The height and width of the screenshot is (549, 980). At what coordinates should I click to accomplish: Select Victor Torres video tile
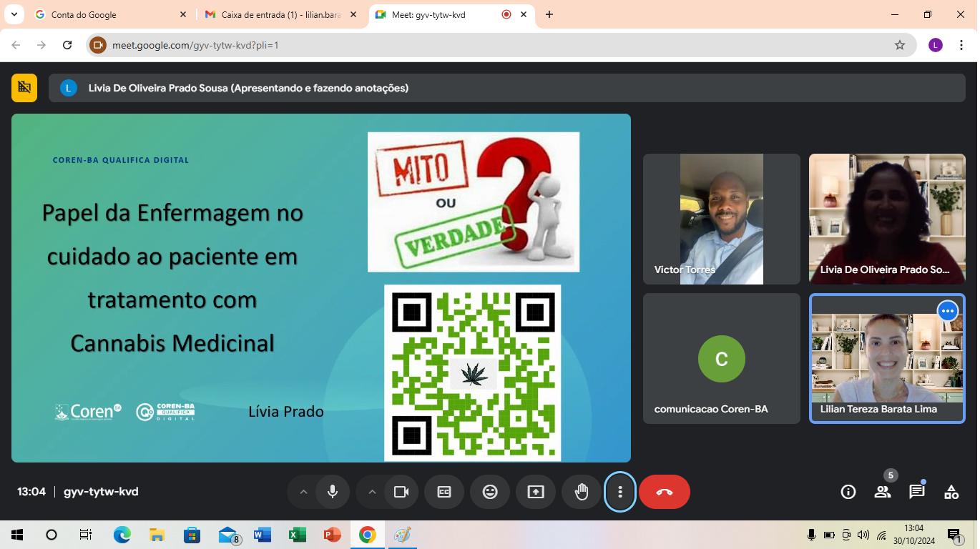click(x=722, y=219)
